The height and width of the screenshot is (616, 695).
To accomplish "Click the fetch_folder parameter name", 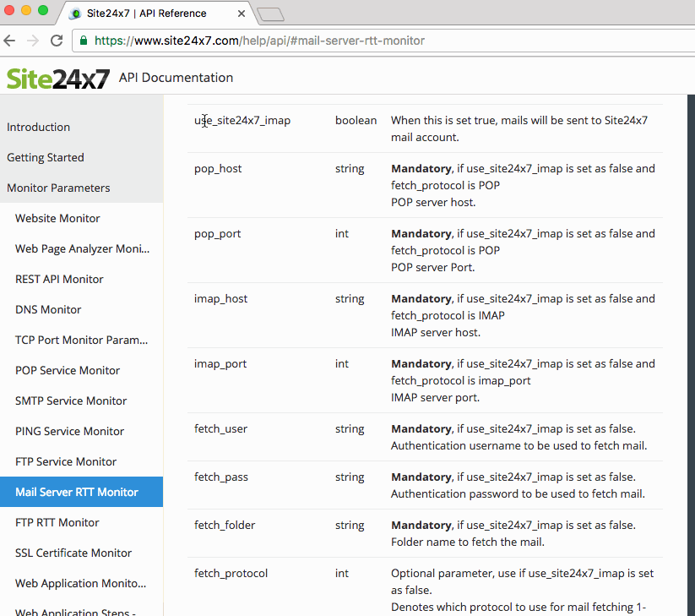I will click(x=225, y=525).
